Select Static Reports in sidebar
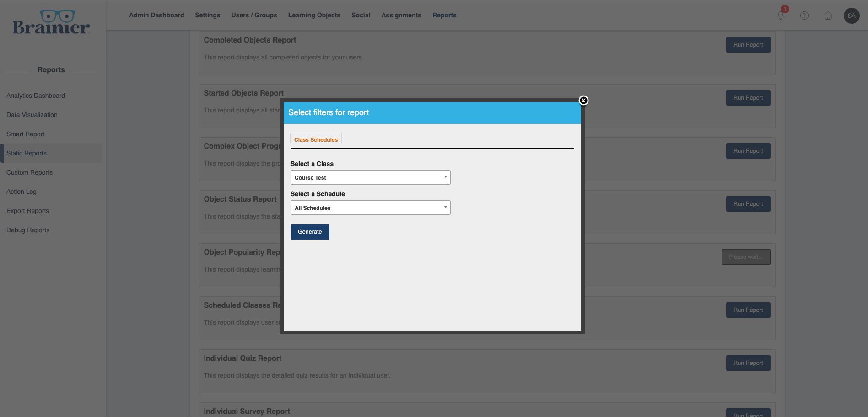The width and height of the screenshot is (868, 417). coord(51,153)
